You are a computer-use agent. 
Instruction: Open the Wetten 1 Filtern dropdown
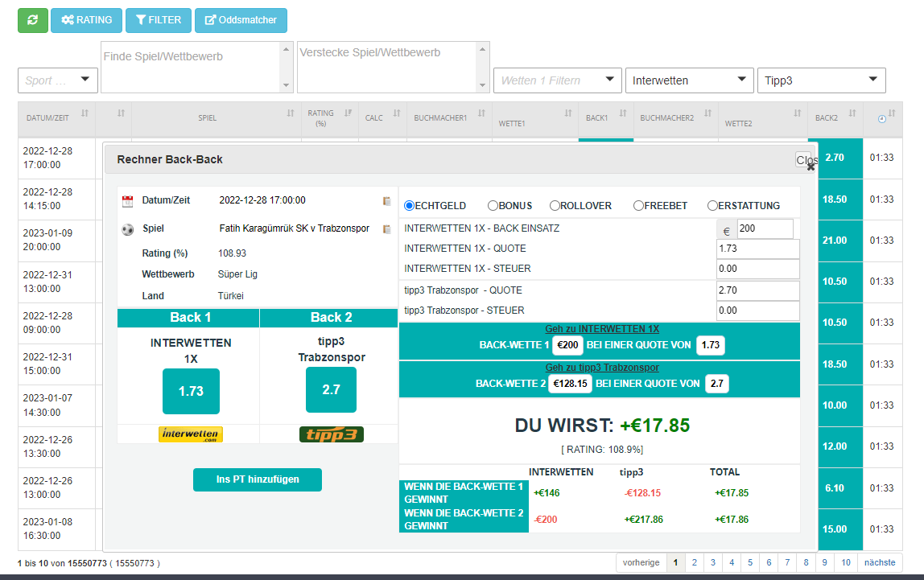558,80
